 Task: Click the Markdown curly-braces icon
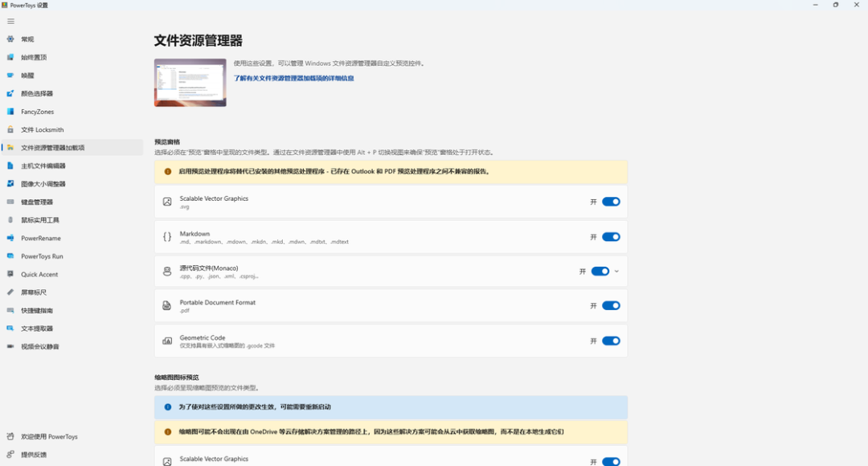(x=166, y=236)
